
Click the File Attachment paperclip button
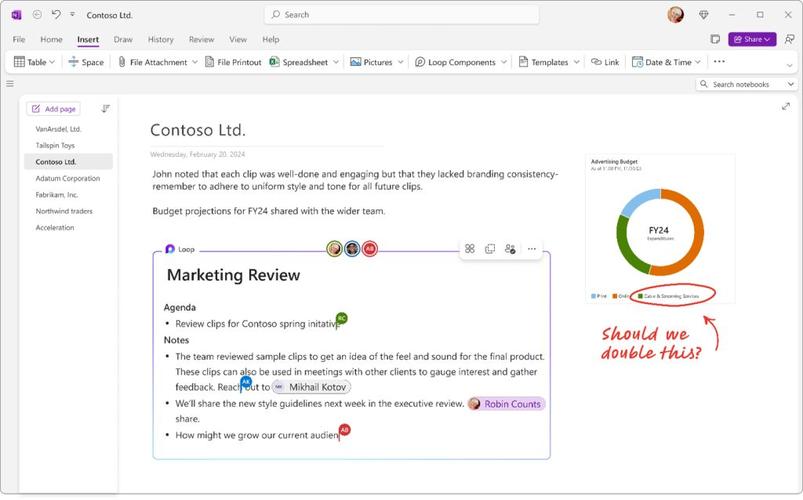coord(153,62)
